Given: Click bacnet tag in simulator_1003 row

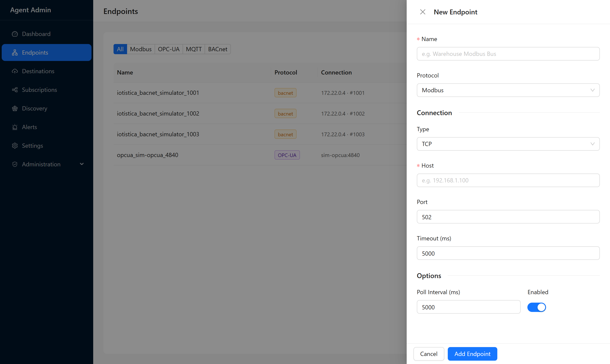Looking at the screenshot, I should (285, 134).
